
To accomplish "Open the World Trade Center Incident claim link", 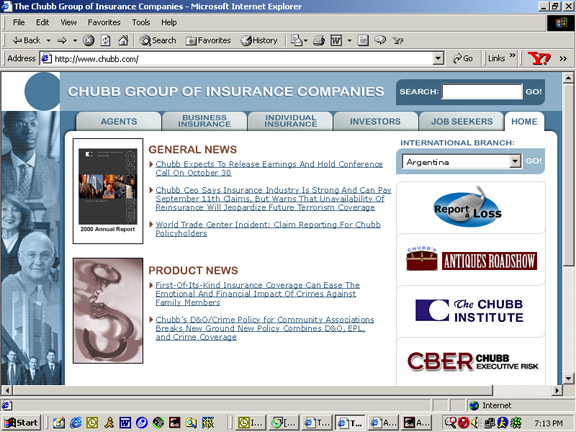I will (x=268, y=229).
